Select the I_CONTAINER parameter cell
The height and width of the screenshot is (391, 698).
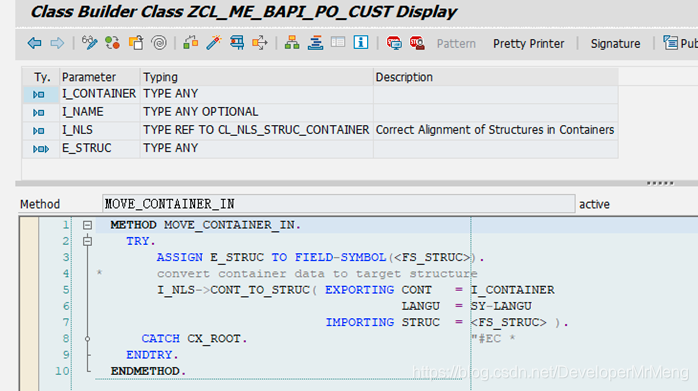coord(100,94)
